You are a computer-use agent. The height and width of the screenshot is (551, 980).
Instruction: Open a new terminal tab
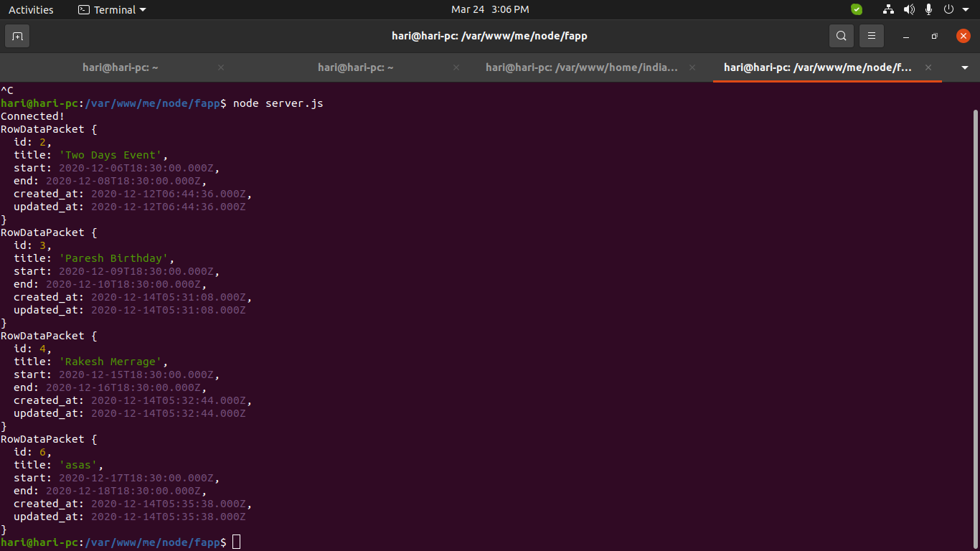coord(17,36)
